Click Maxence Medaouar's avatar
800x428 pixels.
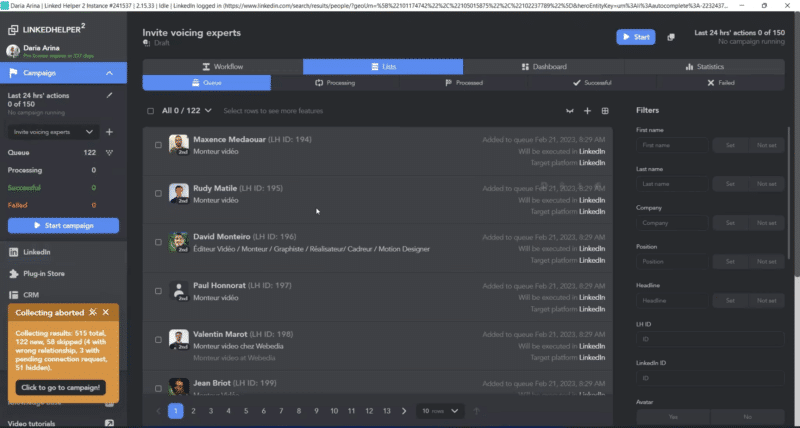point(179,145)
